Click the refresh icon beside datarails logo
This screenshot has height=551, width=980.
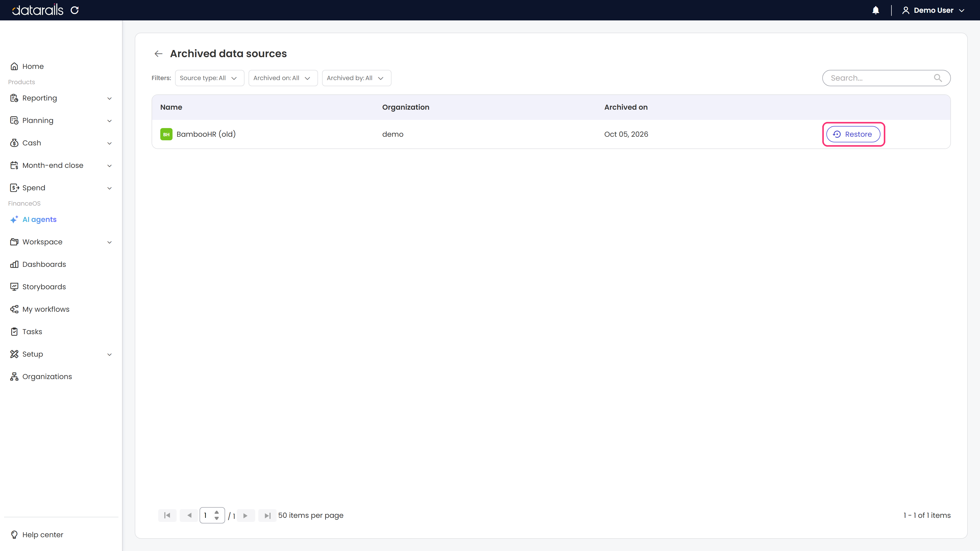(x=75, y=10)
